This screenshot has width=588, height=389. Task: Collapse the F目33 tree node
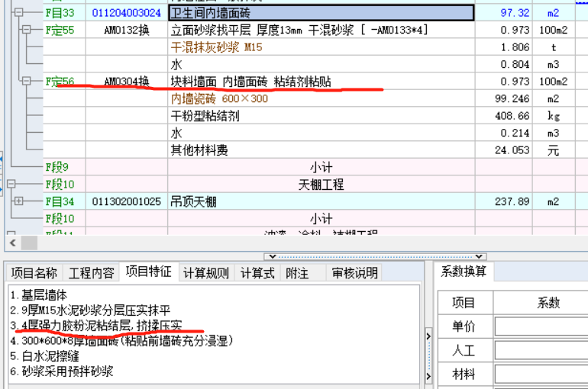(x=18, y=12)
